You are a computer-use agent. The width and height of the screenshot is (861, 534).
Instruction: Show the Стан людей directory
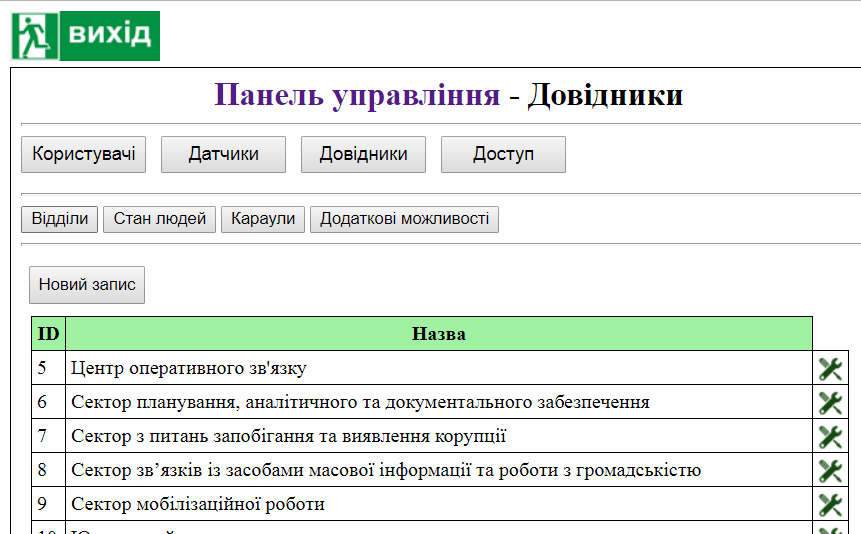click(160, 219)
